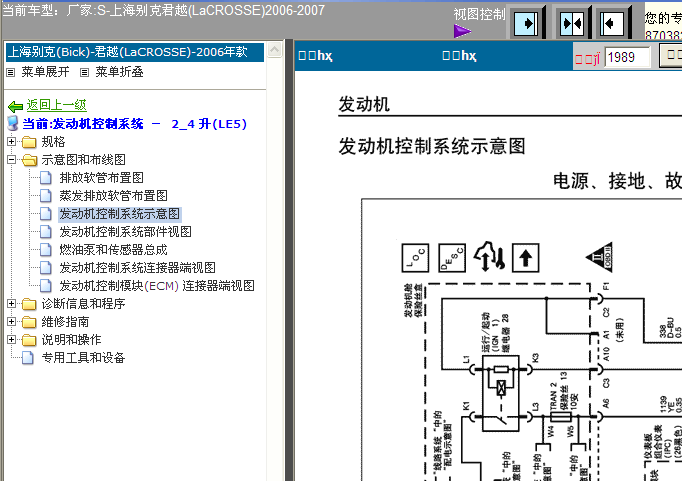Click the page icon beside 排放软管布置图

(x=46, y=177)
